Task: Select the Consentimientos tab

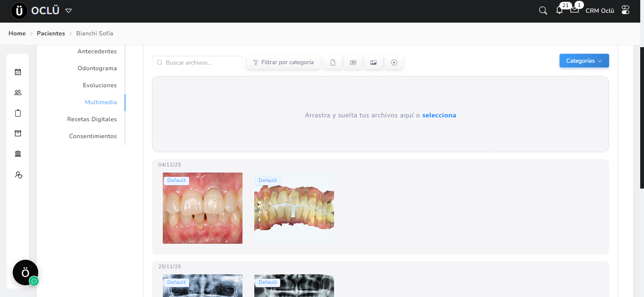Action: click(x=93, y=136)
